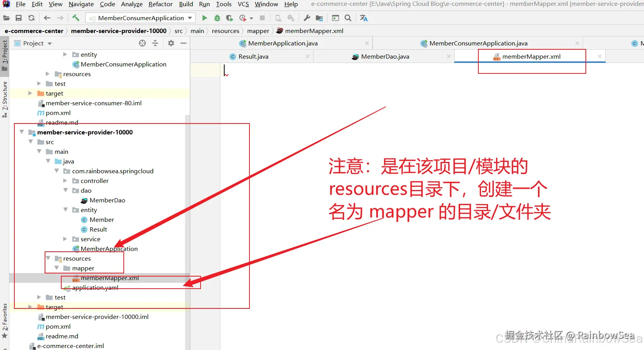Collapse the member-service-provider-10000 module node
The image size is (644, 350).
(22, 132)
